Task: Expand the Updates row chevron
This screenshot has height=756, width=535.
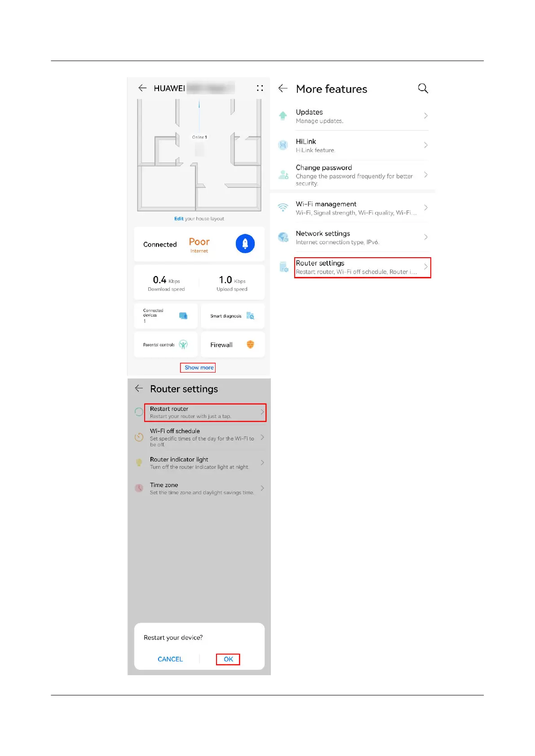Action: 425,116
